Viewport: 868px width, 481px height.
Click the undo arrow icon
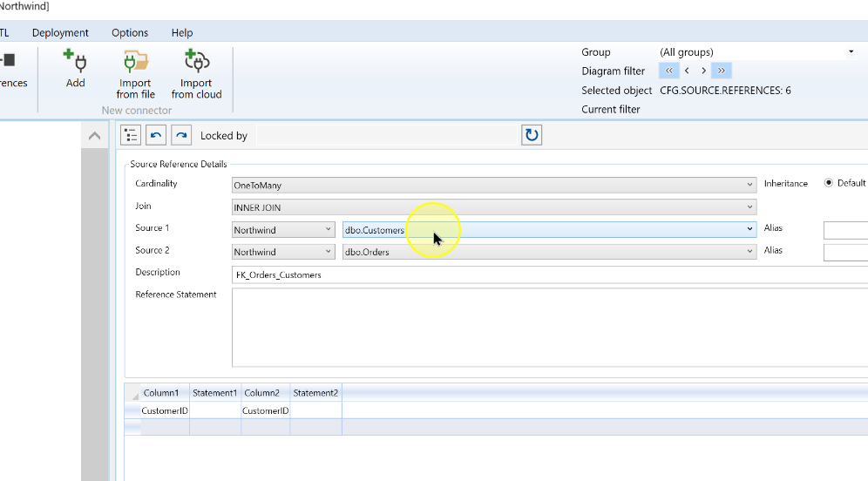[156, 135]
